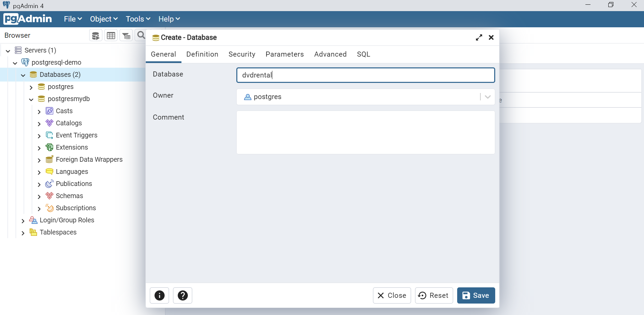
Task: Expand the Login/Group Roles node
Action: pos(23,221)
